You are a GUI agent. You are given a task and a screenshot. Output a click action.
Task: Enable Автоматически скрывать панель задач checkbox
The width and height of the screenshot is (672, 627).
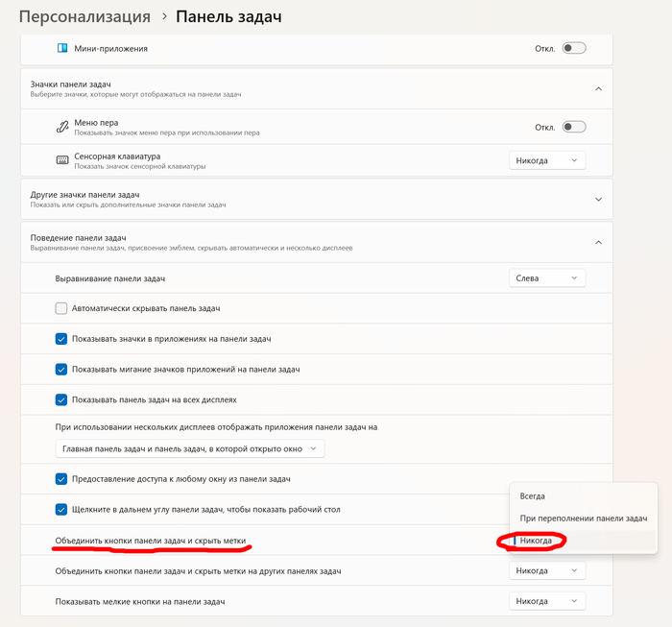[x=61, y=308]
